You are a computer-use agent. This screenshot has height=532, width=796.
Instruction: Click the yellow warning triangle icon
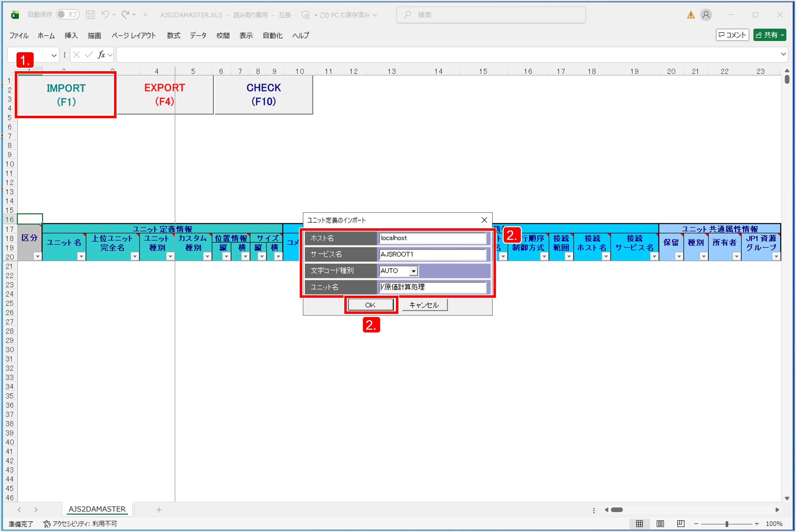point(690,15)
